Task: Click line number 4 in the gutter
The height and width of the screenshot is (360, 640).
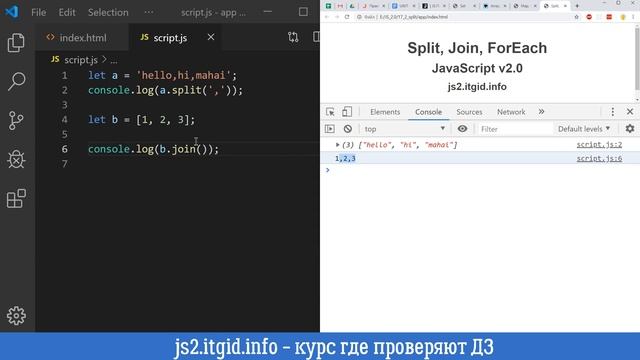Action: click(64, 120)
